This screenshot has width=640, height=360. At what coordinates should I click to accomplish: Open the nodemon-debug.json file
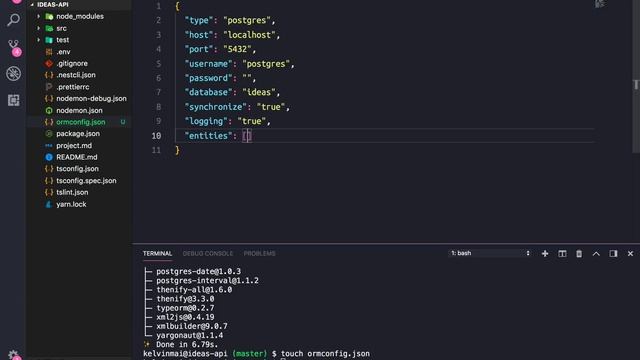coord(91,99)
